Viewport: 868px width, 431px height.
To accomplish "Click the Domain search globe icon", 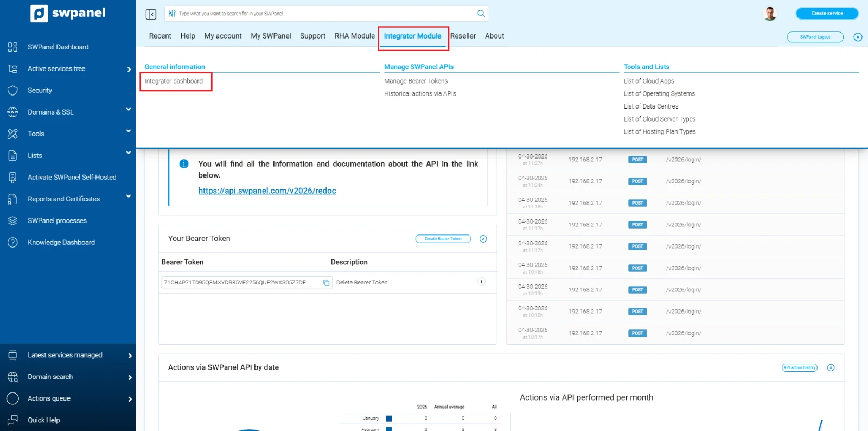I will coord(12,377).
